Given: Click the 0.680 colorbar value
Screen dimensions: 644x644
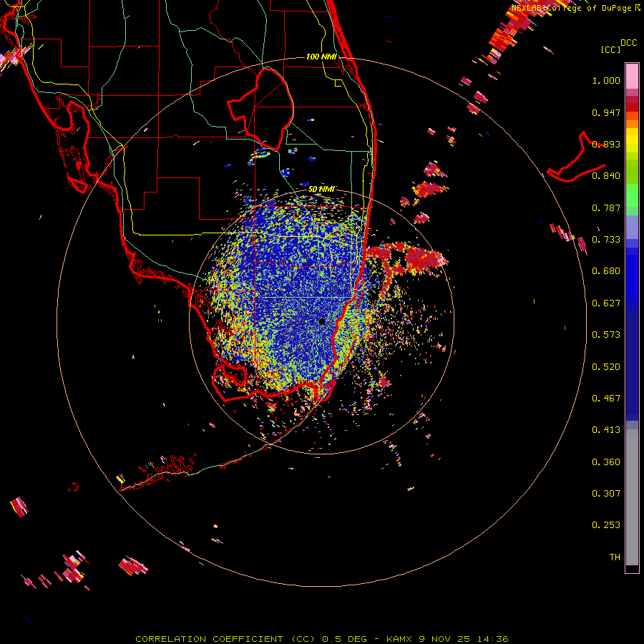Looking at the screenshot, I should [606, 271].
